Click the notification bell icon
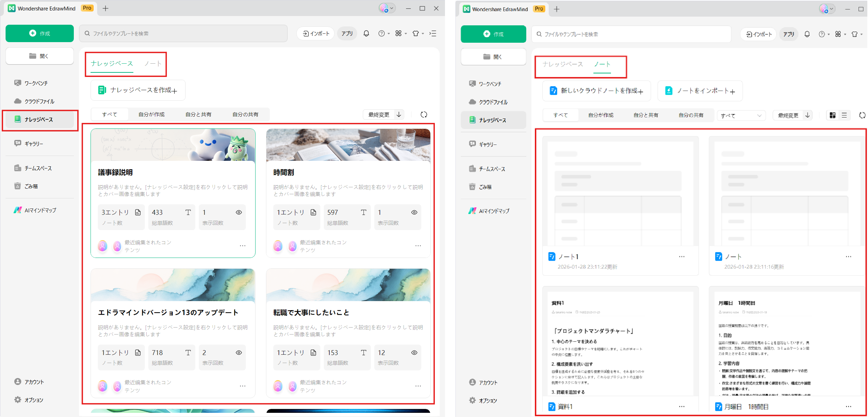This screenshot has height=417, width=868. pyautogui.click(x=366, y=33)
